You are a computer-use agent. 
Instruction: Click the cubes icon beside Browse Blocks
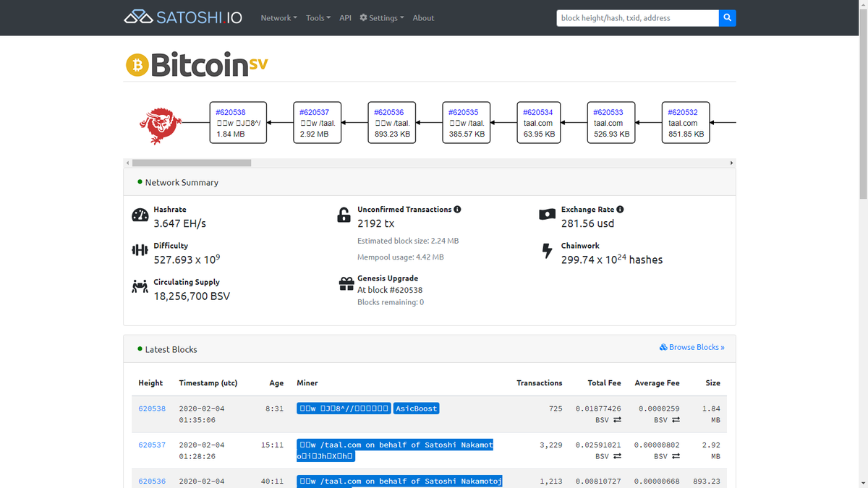click(x=663, y=347)
